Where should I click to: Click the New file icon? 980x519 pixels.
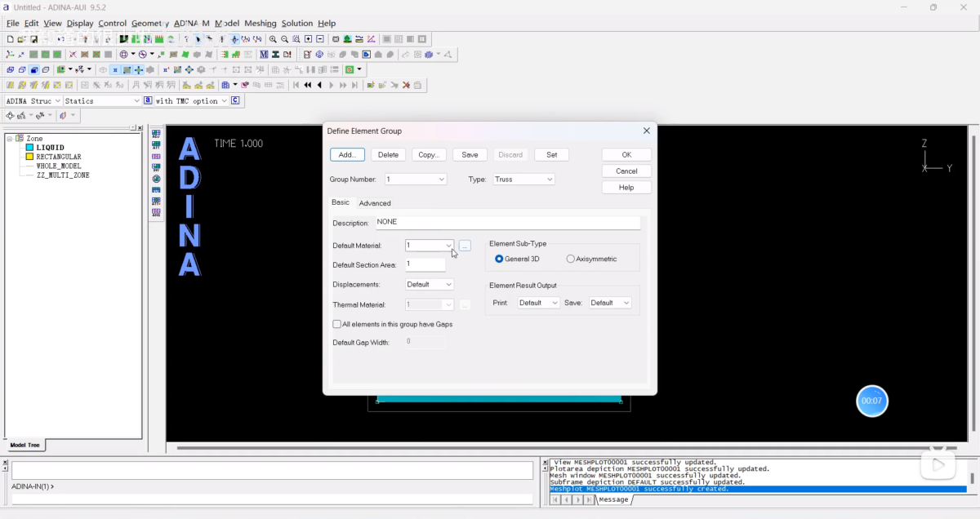[10, 39]
